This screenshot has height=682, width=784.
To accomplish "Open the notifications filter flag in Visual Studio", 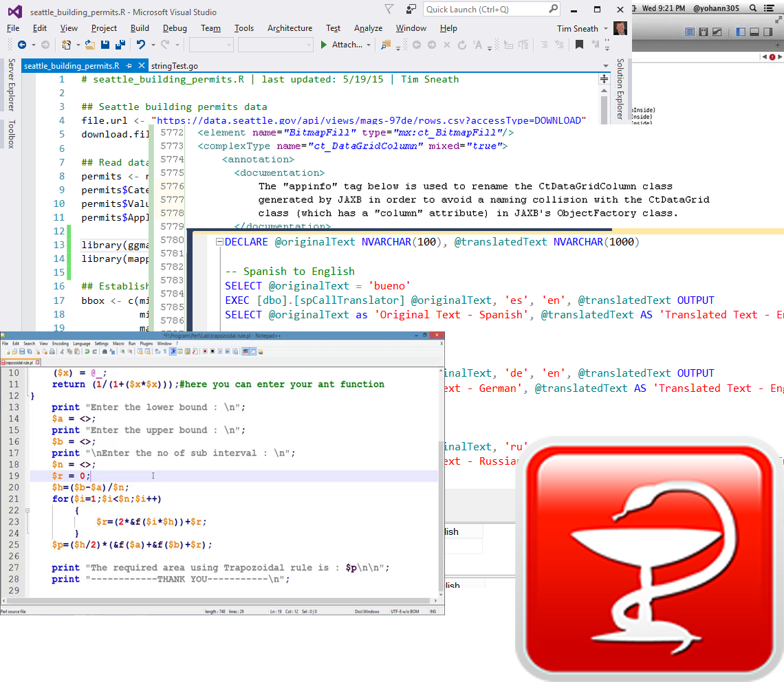I will point(389,9).
